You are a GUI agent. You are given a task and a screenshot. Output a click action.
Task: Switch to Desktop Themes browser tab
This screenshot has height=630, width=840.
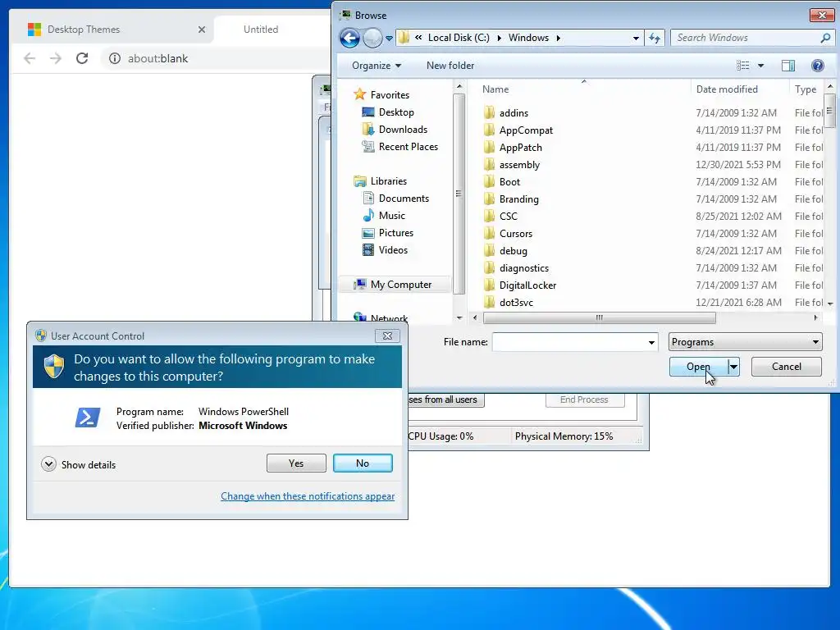(x=84, y=30)
